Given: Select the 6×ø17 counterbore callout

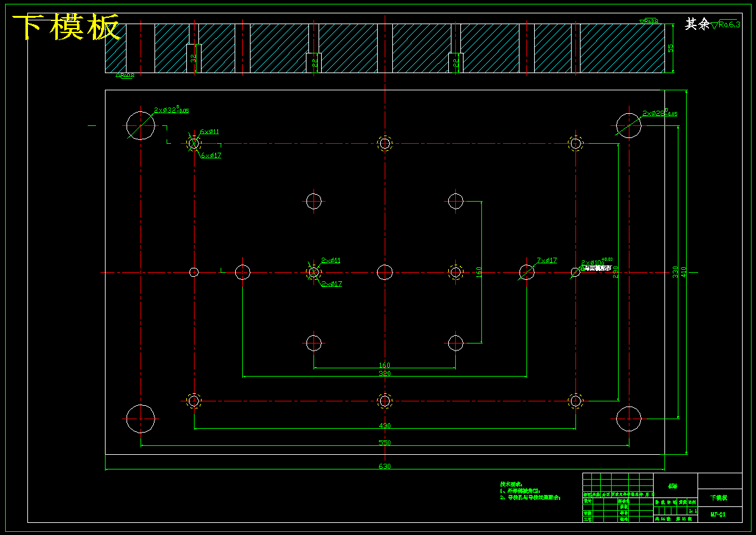Looking at the screenshot, I should pos(211,155).
